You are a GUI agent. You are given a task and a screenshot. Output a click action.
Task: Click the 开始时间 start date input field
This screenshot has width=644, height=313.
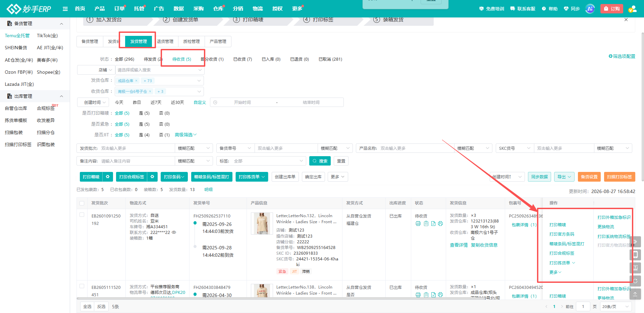tap(242, 102)
